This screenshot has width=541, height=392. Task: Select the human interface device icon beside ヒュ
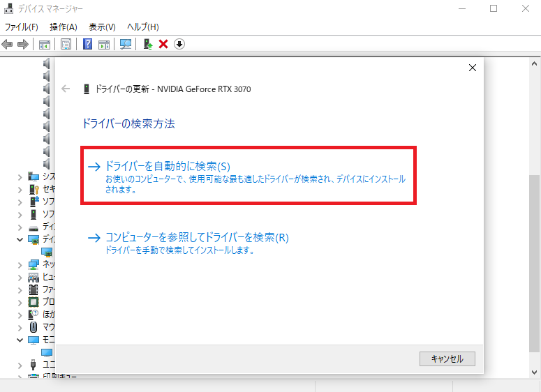[34, 277]
